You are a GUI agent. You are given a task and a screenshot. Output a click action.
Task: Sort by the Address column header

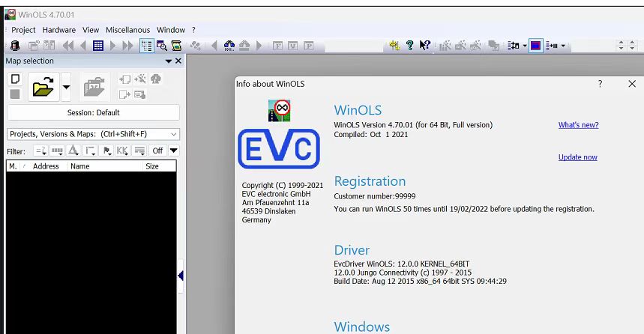click(x=46, y=166)
